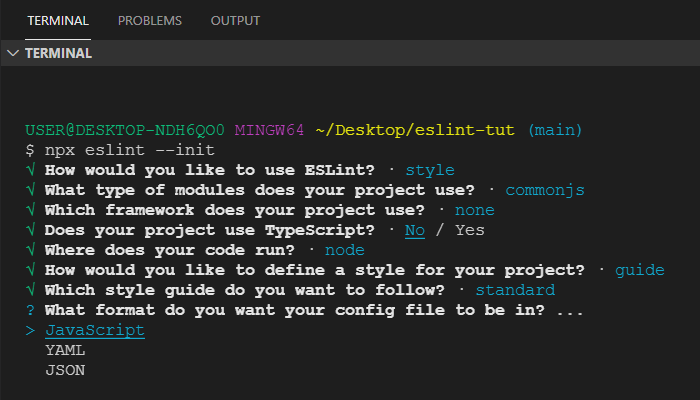Select the JSON config format option

pos(65,370)
